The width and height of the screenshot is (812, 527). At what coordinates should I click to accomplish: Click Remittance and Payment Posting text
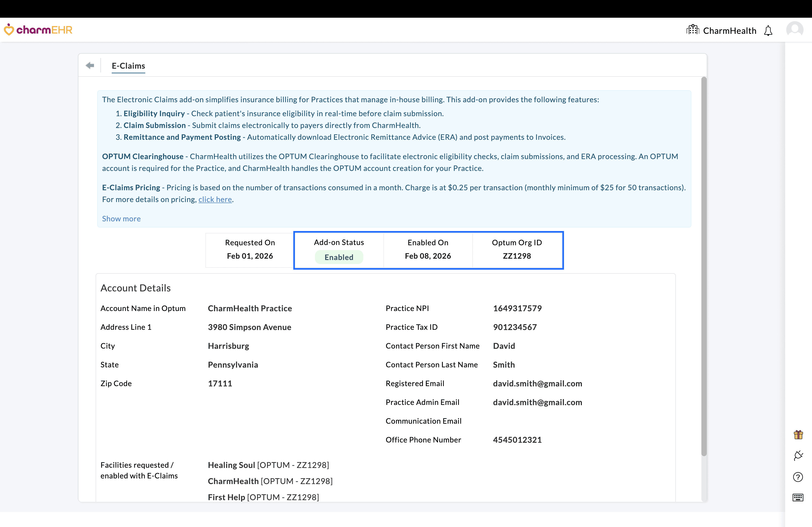(182, 137)
